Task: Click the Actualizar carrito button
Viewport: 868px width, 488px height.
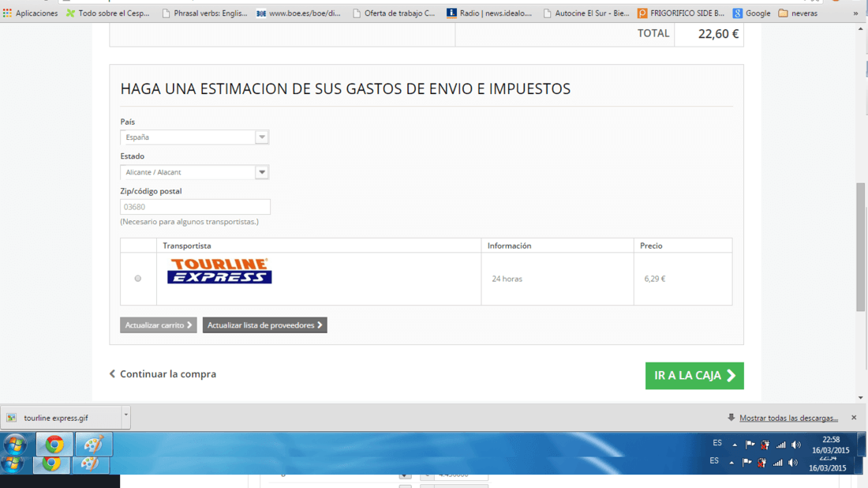Action: point(159,325)
